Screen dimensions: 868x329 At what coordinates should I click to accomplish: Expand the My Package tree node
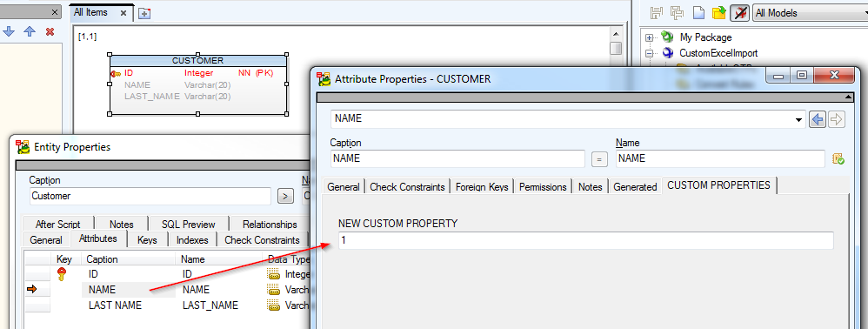(x=650, y=37)
